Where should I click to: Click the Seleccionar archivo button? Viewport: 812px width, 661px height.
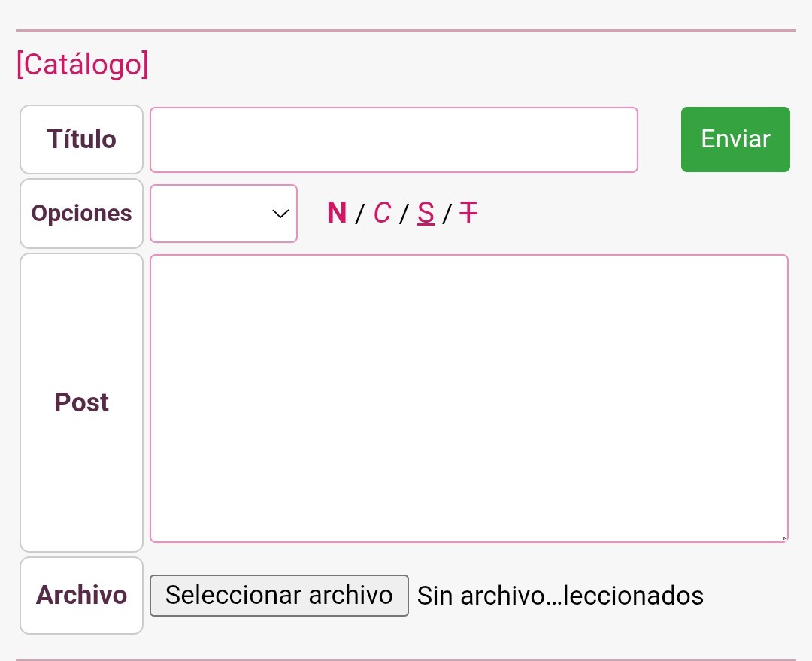[x=279, y=596]
